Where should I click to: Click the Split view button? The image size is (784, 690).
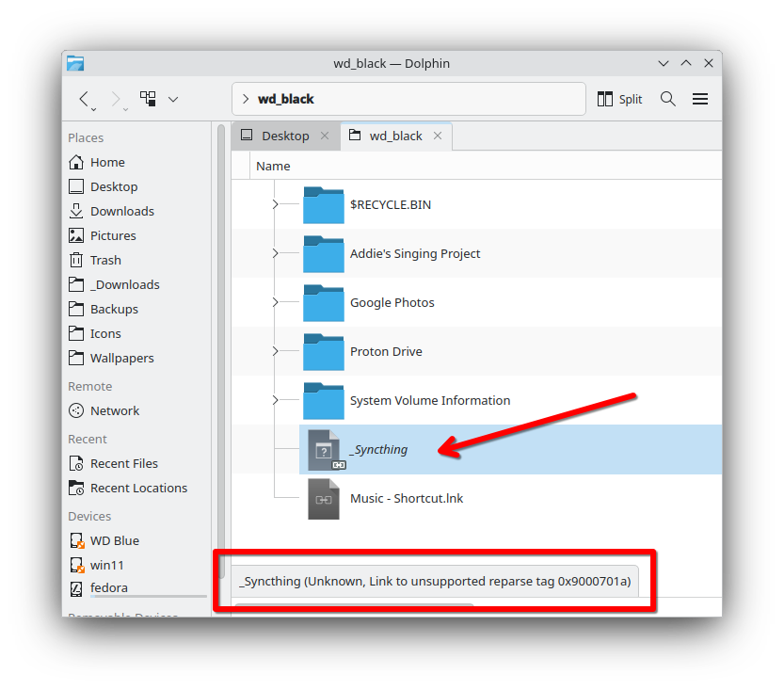(620, 99)
